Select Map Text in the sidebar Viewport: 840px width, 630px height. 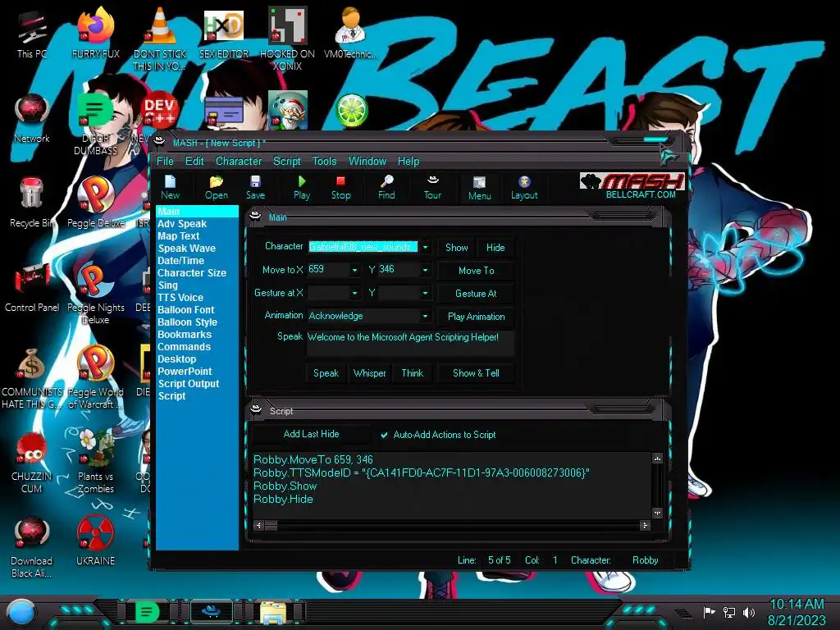(x=178, y=236)
